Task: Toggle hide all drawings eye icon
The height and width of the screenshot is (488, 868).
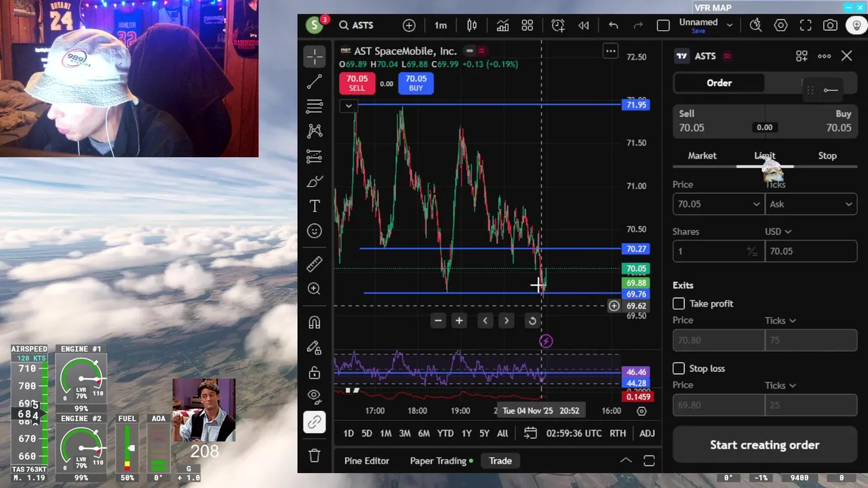Action: pyautogui.click(x=315, y=395)
